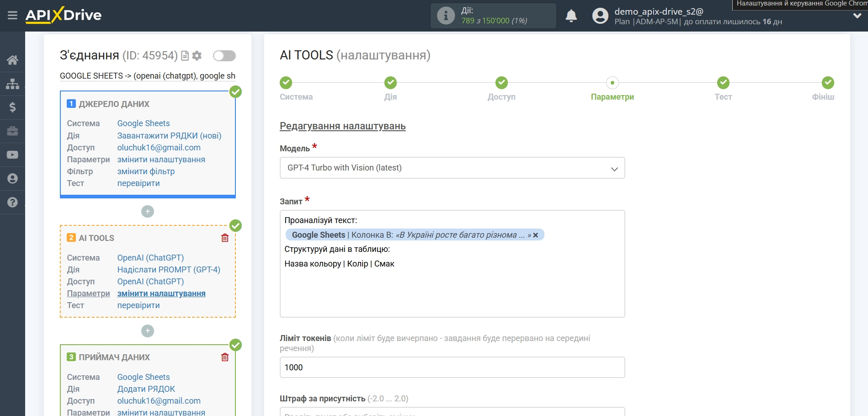Screen dimensions: 868x416
Task: Open the hamburger menu
Action: coord(12,16)
